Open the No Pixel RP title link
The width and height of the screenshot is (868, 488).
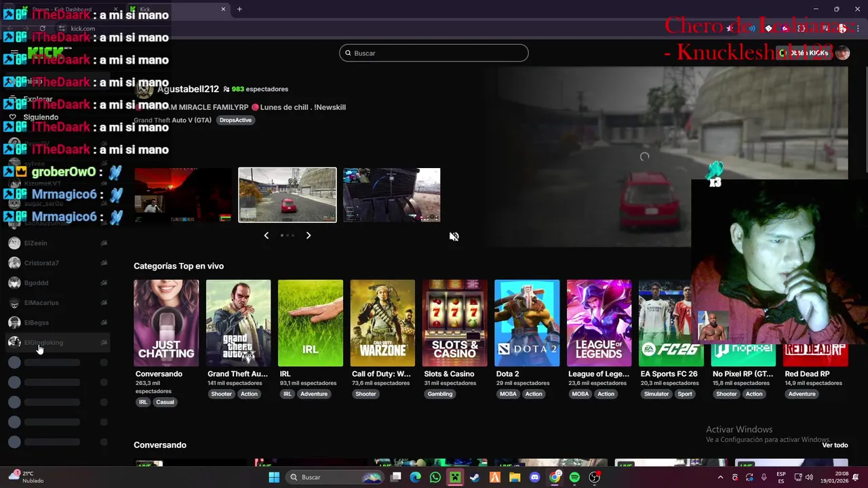[x=743, y=374]
